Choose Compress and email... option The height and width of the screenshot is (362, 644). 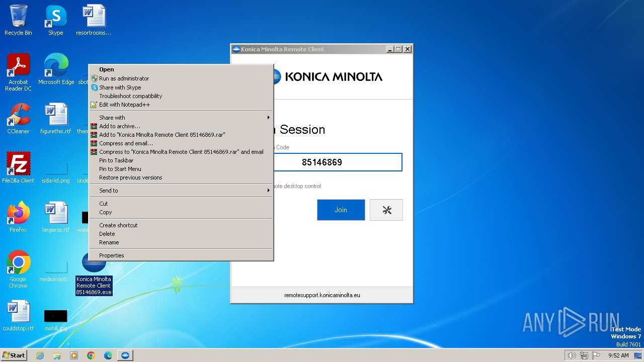[181, 143]
